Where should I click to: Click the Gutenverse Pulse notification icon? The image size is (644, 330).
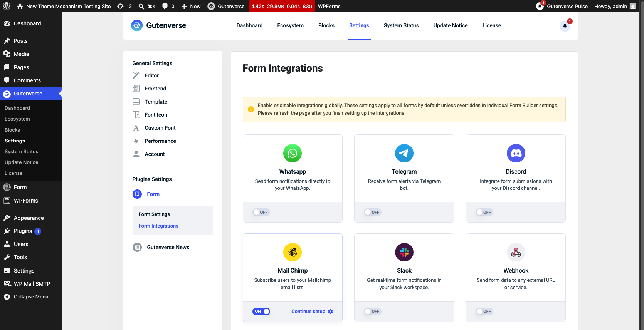coord(540,6)
